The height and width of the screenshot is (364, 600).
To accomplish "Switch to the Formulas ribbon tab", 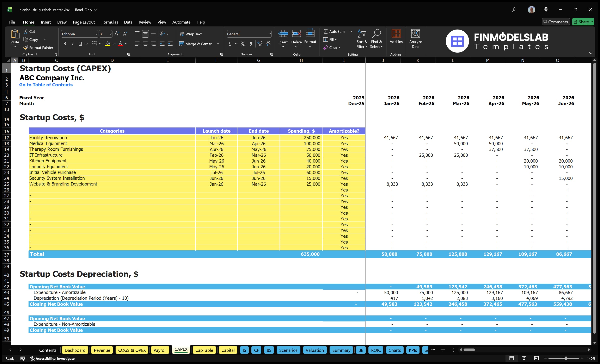I will coord(110,22).
